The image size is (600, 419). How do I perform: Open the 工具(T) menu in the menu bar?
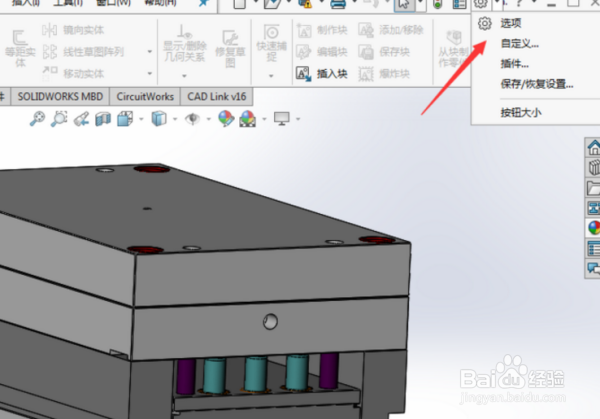68,3
